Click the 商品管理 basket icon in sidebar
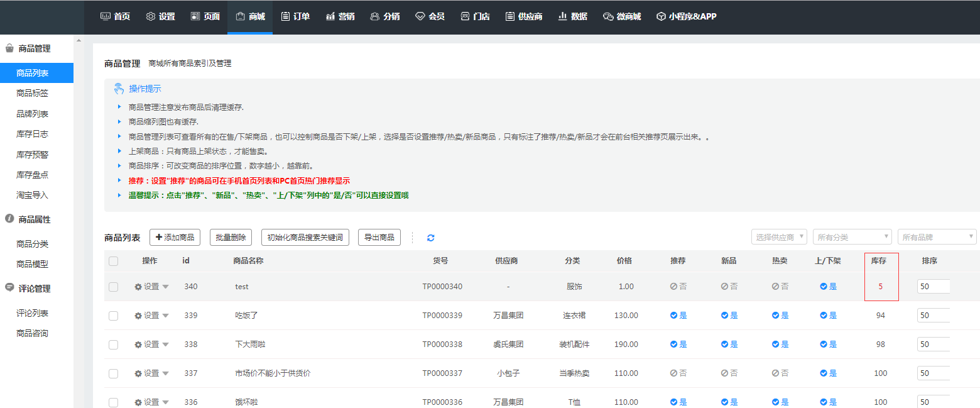The height and width of the screenshot is (408, 980). pos(9,48)
